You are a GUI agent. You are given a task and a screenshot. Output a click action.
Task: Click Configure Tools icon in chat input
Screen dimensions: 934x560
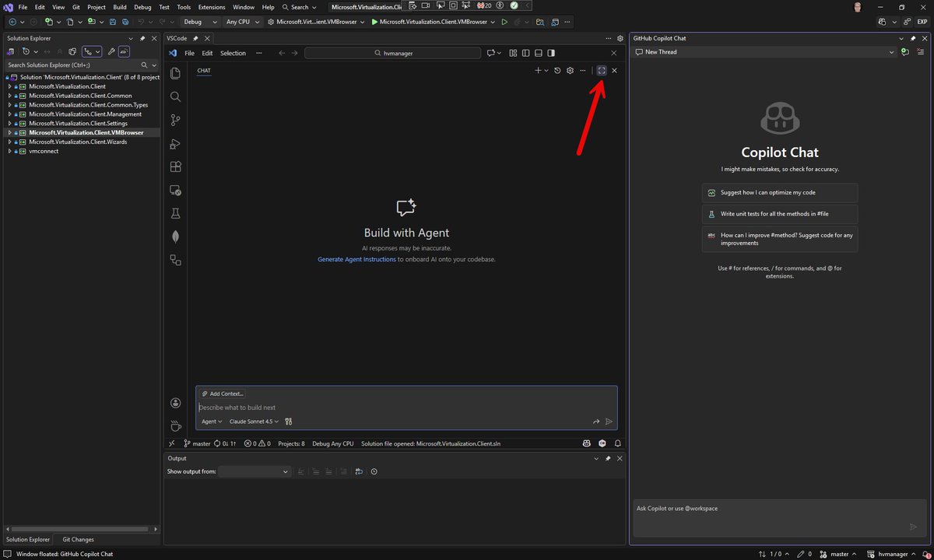(x=289, y=422)
